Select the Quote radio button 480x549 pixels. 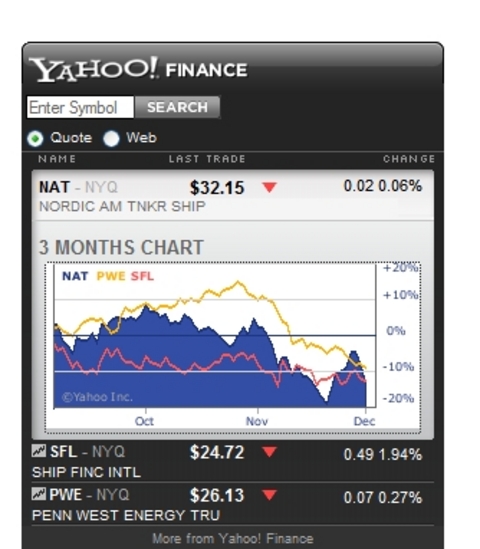[35, 138]
